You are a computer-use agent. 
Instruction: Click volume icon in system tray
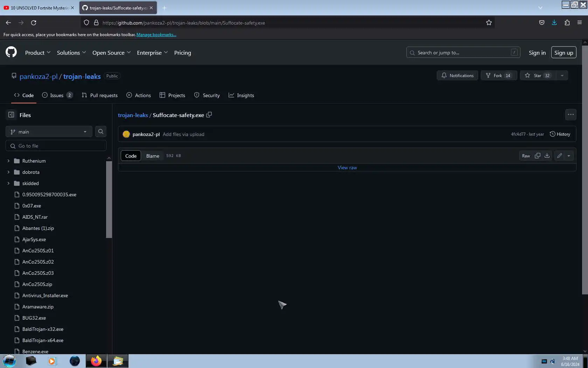point(553,361)
